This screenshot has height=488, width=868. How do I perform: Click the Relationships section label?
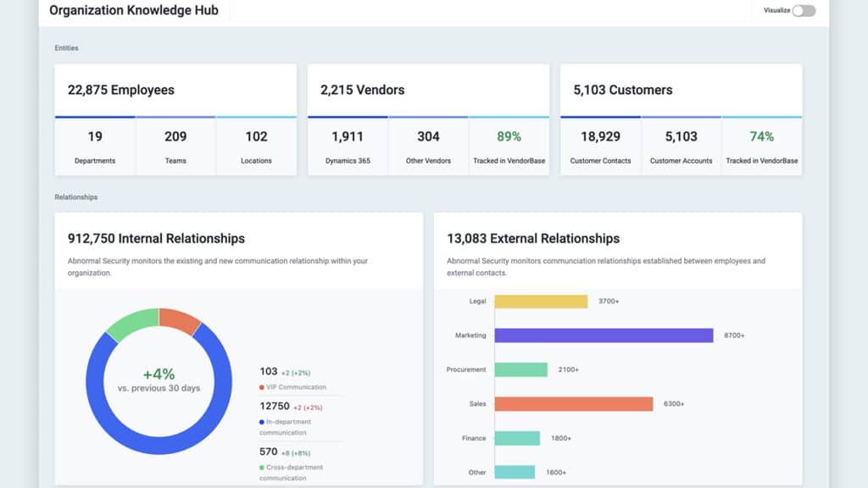75,197
